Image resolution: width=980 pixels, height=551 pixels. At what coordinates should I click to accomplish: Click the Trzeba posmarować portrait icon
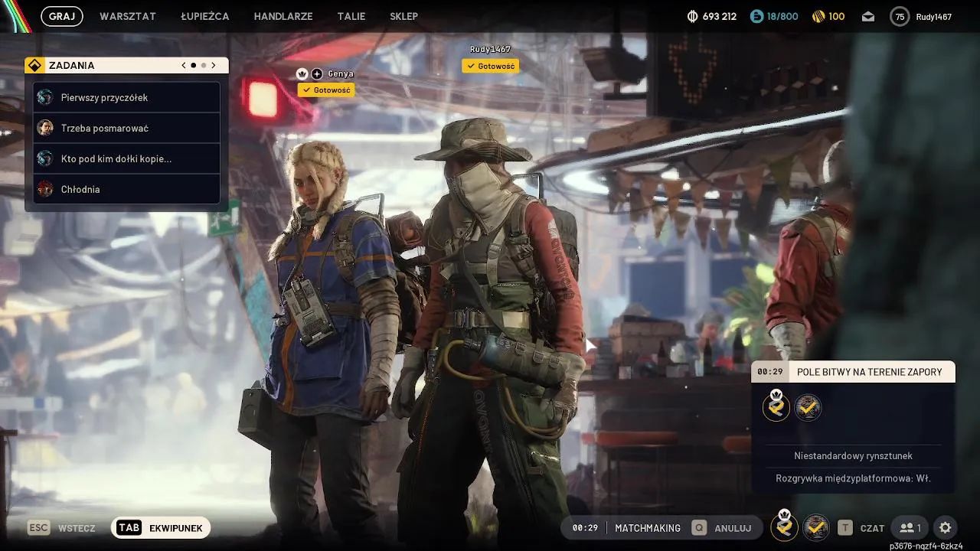[x=45, y=128]
